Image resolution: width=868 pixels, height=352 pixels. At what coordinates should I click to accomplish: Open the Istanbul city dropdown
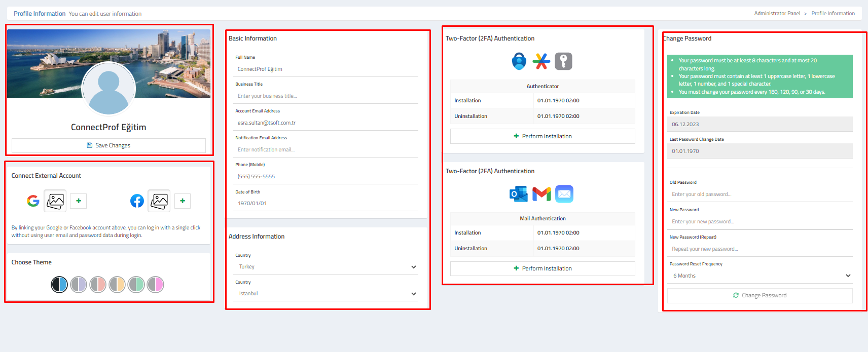click(325, 294)
